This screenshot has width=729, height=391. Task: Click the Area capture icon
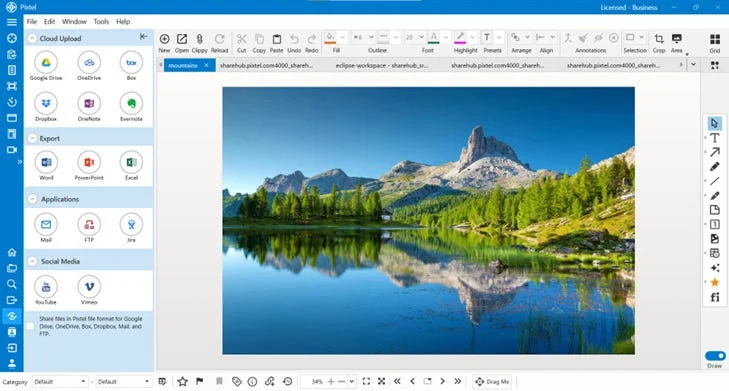pyautogui.click(x=677, y=39)
